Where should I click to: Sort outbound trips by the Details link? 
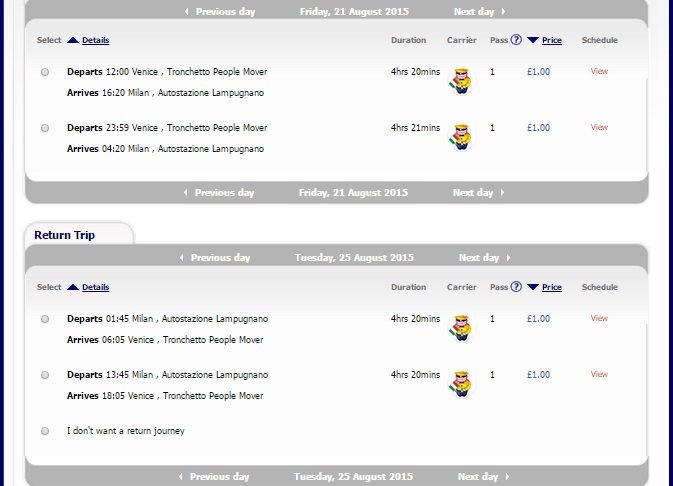95,40
